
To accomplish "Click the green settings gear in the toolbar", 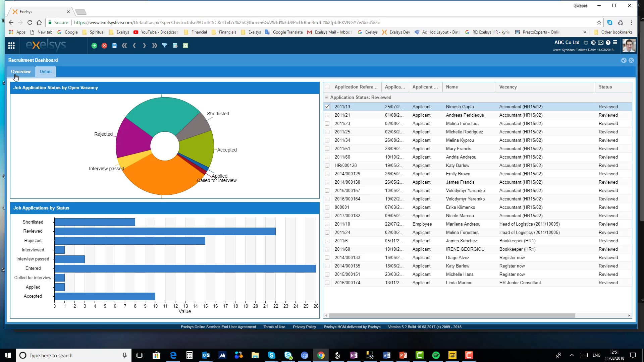I will click(x=185, y=46).
